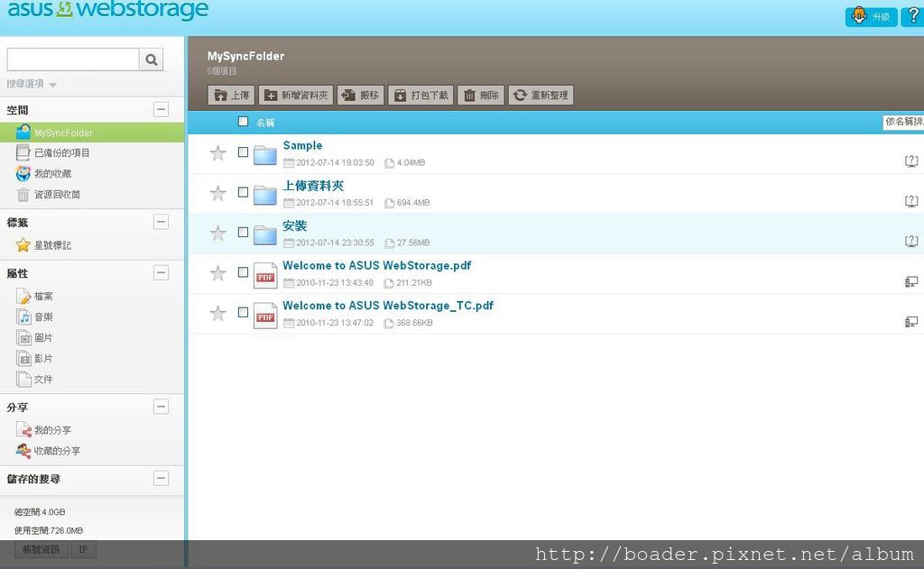The height and width of the screenshot is (569, 924).
Task: Open the 安裝 folder link
Action: pyautogui.click(x=295, y=225)
